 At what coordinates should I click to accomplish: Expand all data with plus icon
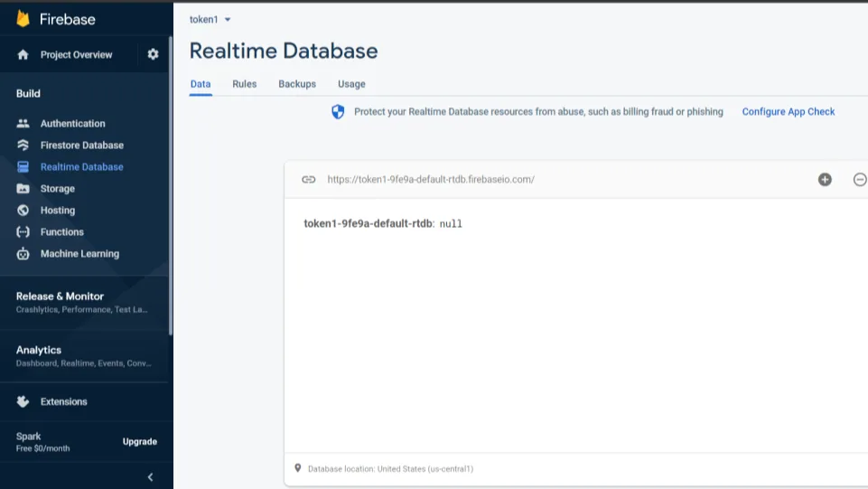click(x=825, y=180)
